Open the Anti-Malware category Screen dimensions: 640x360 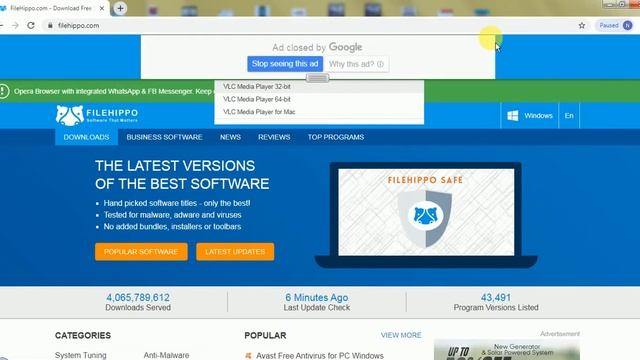click(166, 356)
